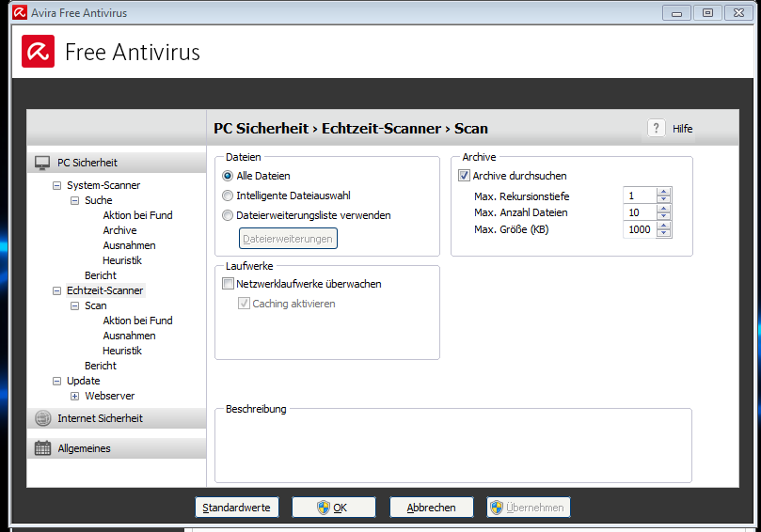Screen dimensions: 761x532
Task: Click the Max. Größe (KB) value field
Action: (640, 229)
